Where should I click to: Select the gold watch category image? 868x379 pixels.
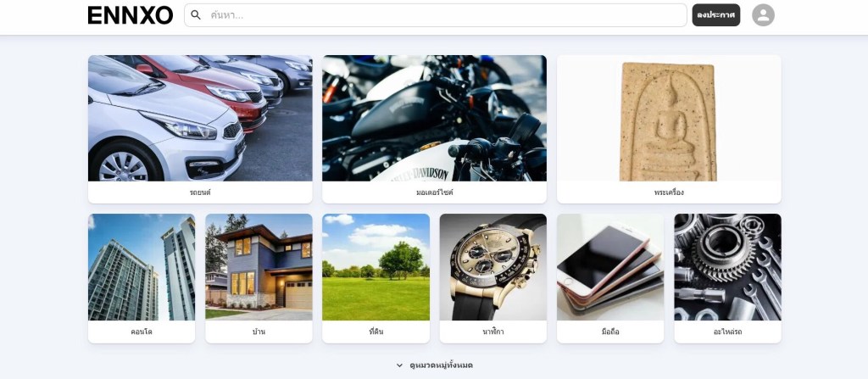[x=492, y=267]
